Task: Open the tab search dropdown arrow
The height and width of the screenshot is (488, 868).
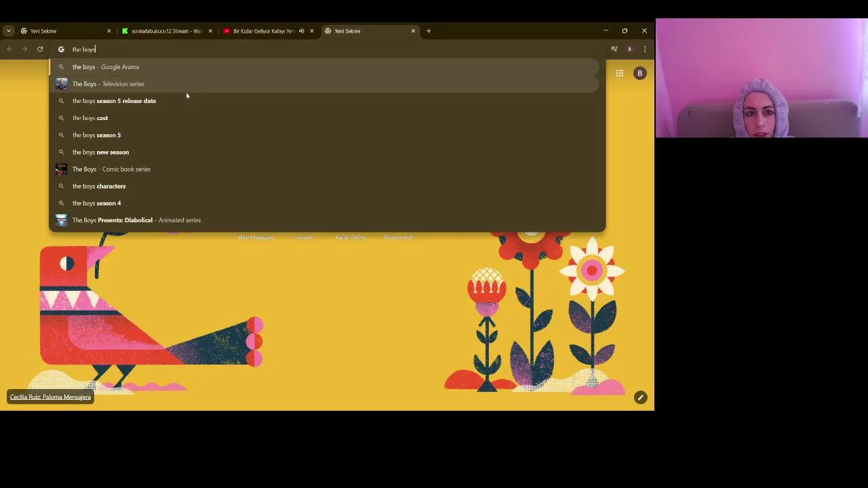Action: click(8, 30)
